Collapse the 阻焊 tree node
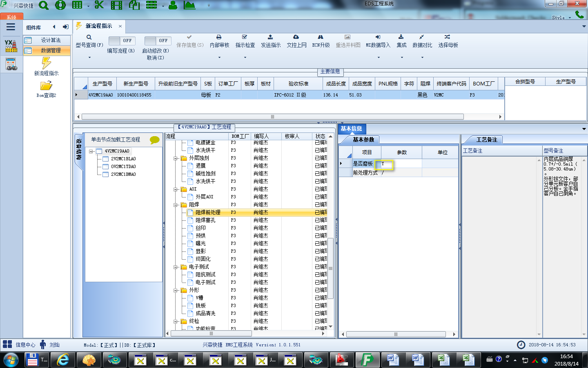 [x=176, y=205]
